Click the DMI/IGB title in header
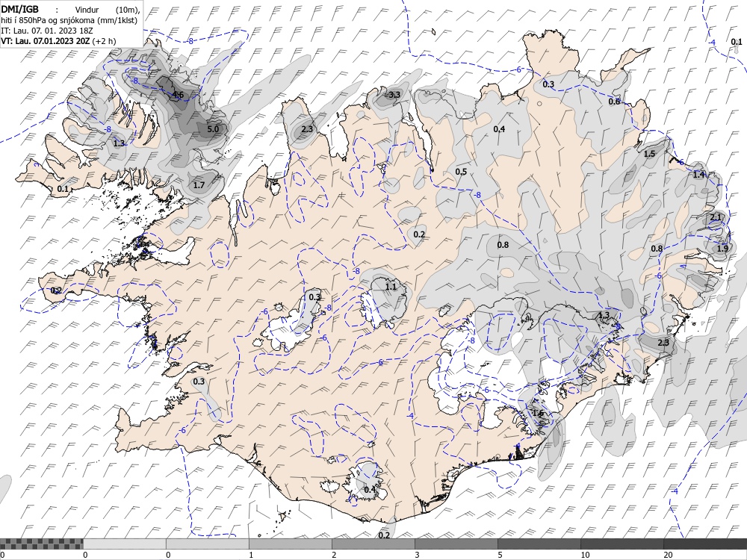The width and height of the screenshot is (747, 560). [x=20, y=8]
